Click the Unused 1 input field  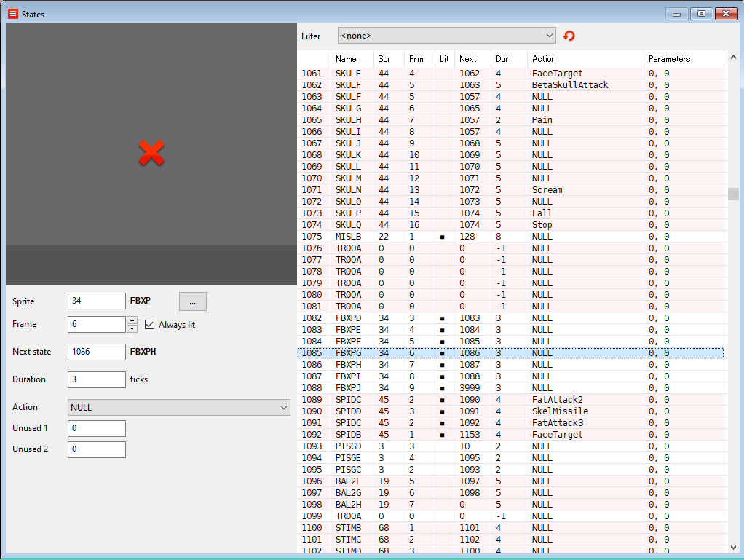[97, 428]
